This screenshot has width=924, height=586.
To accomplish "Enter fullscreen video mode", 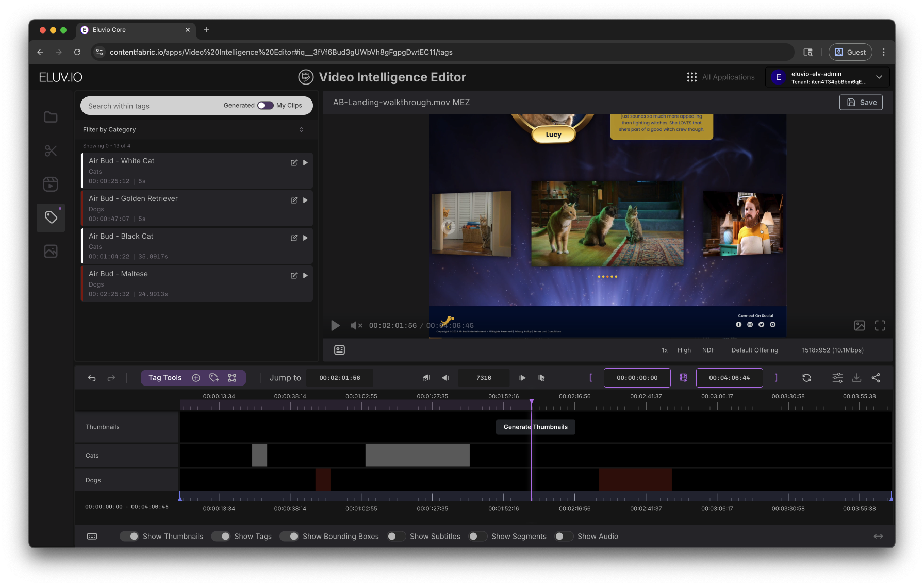I will pos(880,325).
